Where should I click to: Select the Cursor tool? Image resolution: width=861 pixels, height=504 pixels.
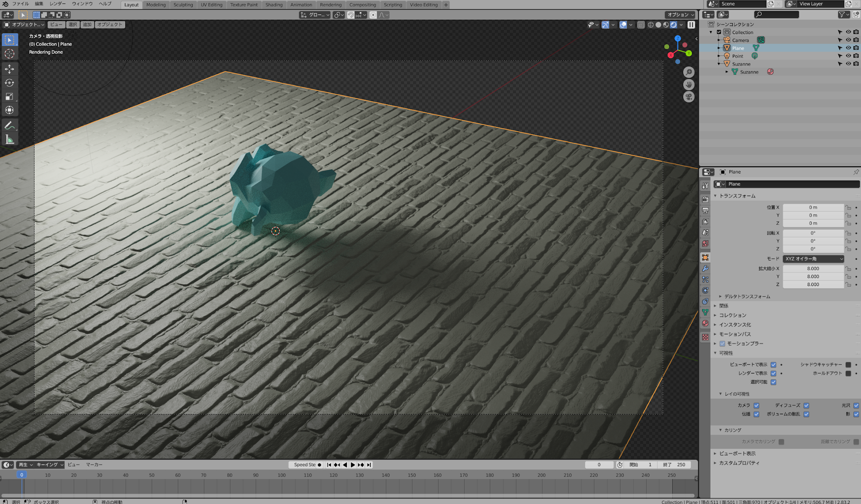pyautogui.click(x=9, y=53)
